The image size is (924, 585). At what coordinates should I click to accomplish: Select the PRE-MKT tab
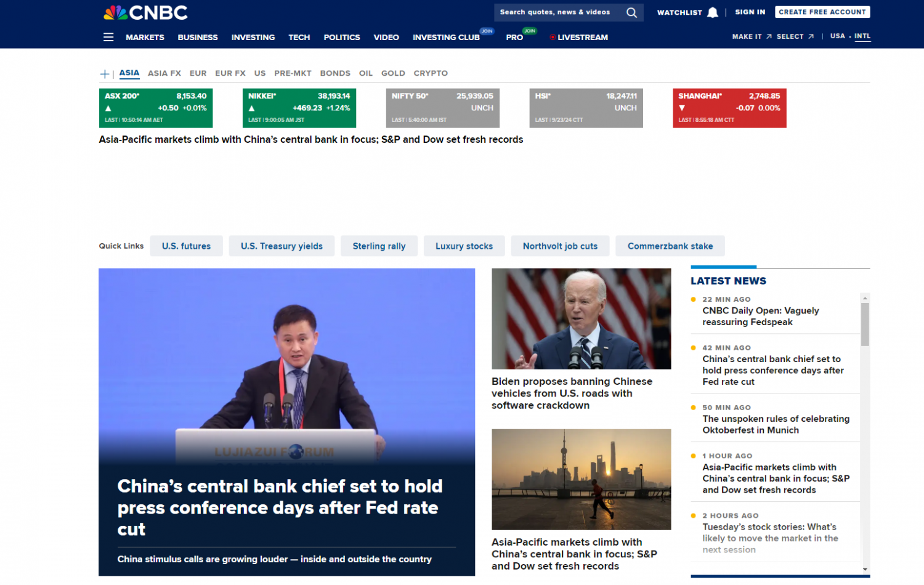point(293,73)
